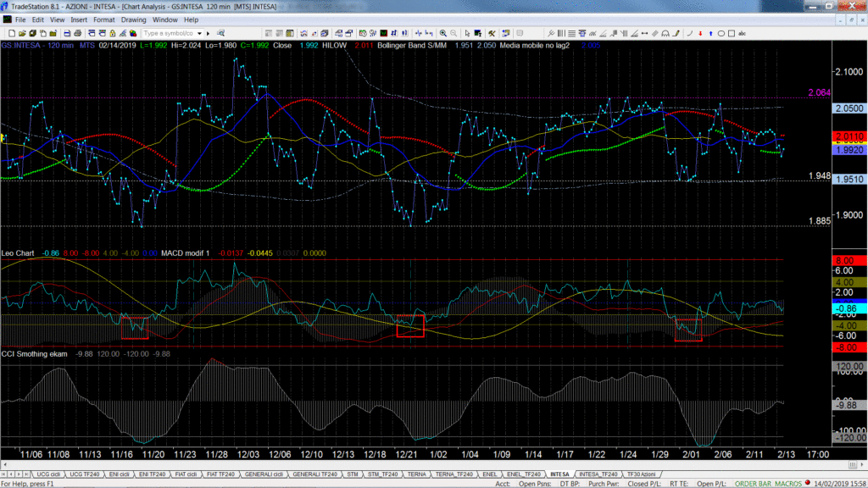Click the Zoom In magnifier icon

click(442, 33)
